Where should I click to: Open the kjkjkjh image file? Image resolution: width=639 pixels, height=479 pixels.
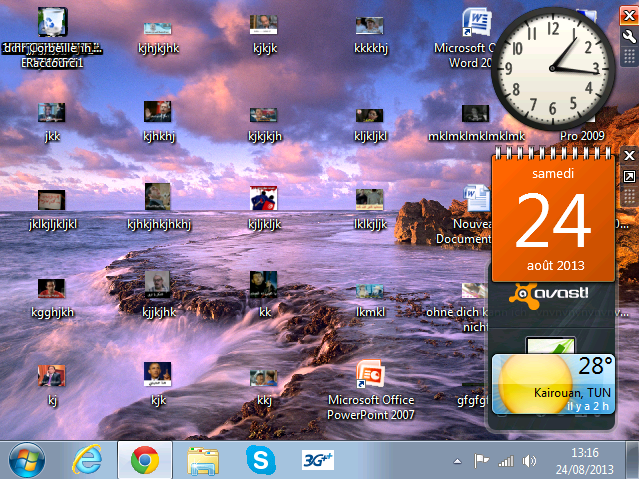click(264, 115)
